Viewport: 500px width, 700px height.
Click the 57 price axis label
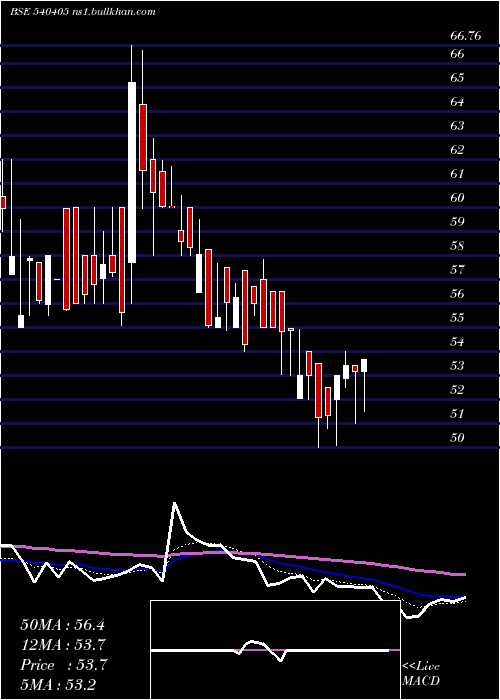(x=458, y=270)
